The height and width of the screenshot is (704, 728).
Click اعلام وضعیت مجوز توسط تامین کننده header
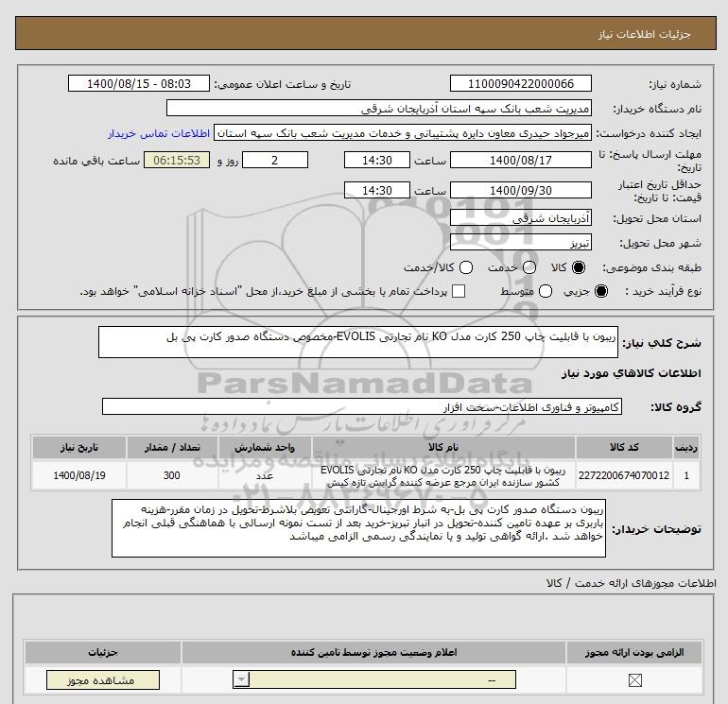click(373, 652)
